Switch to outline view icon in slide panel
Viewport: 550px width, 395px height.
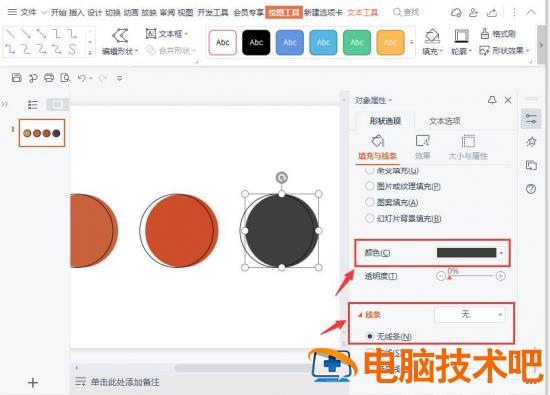[33, 105]
